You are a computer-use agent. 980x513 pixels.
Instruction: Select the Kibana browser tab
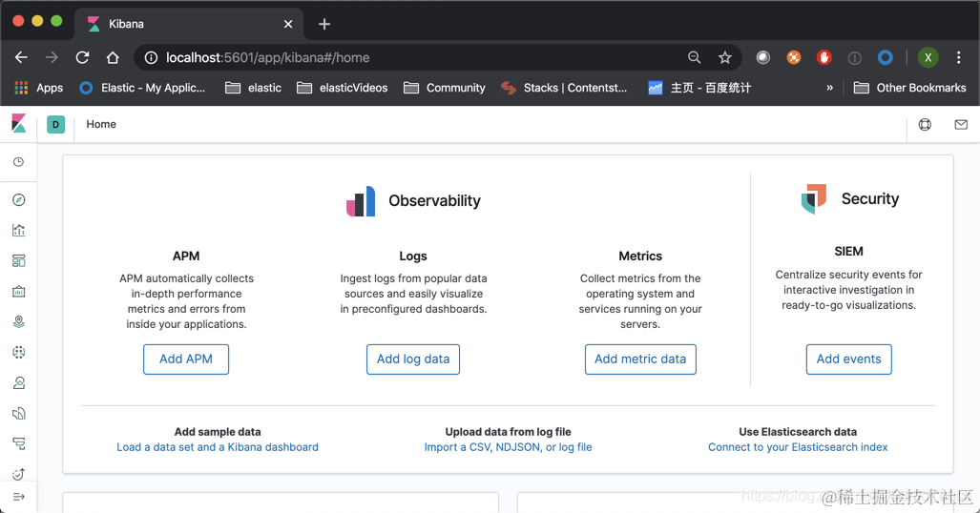click(x=189, y=24)
